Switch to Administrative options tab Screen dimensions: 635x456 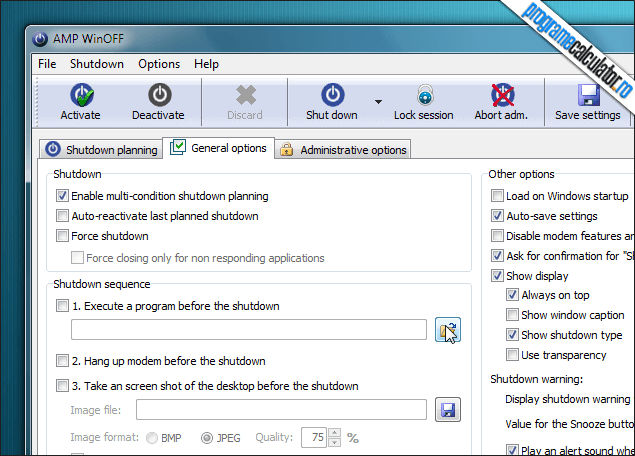click(343, 149)
